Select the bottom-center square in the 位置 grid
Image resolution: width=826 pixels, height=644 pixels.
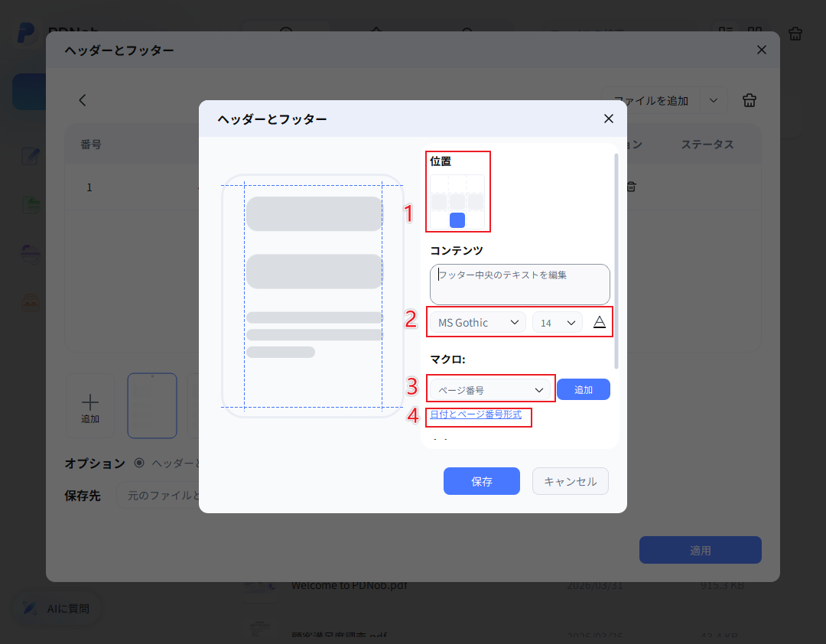[457, 219]
